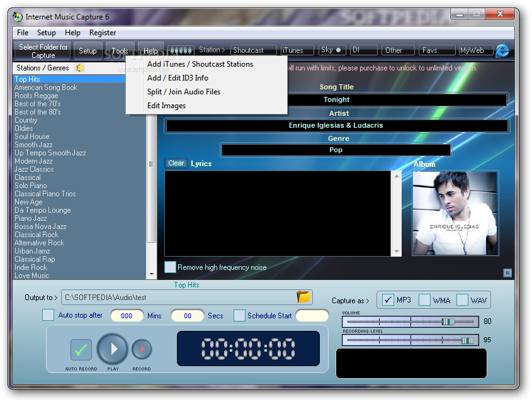Click the Schedule Start time field
Screen dimensions: 532x402
312,316
